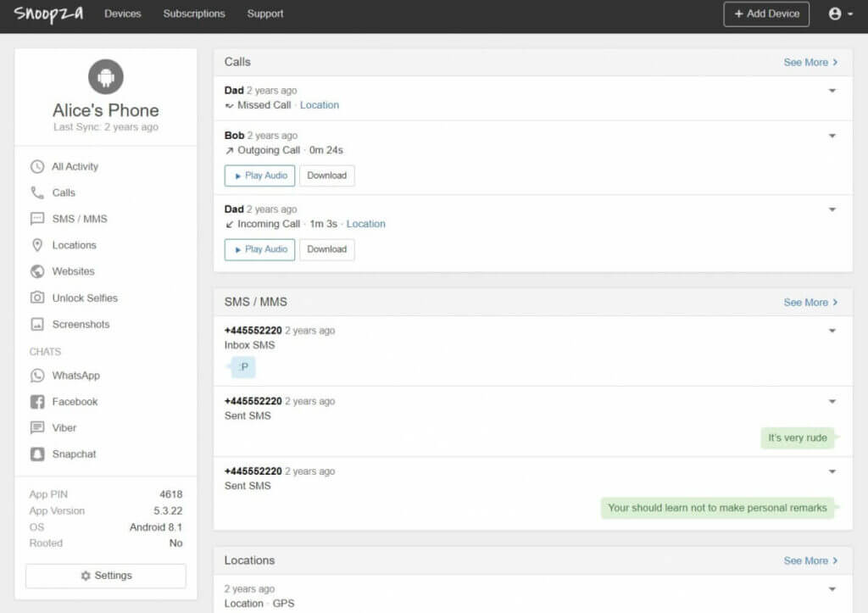868x613 pixels.
Task: Click the Last Sync: 2 years ago text
Action: (106, 127)
